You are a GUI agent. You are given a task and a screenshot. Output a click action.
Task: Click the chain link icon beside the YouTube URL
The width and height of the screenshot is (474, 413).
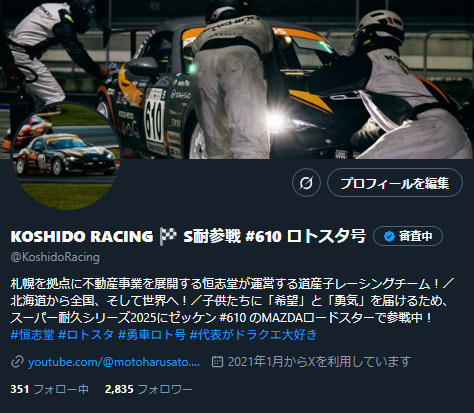pyautogui.click(x=17, y=362)
